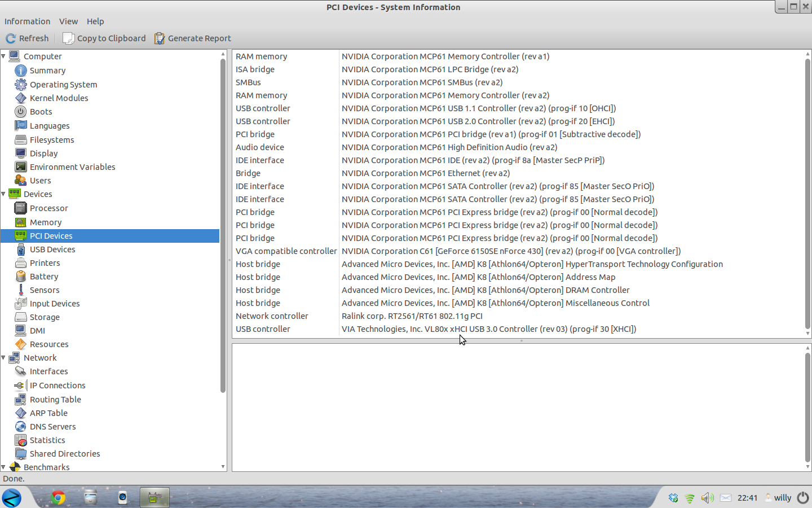This screenshot has width=812, height=508.
Task: Launch Chrome from the taskbar
Action: coord(58,497)
